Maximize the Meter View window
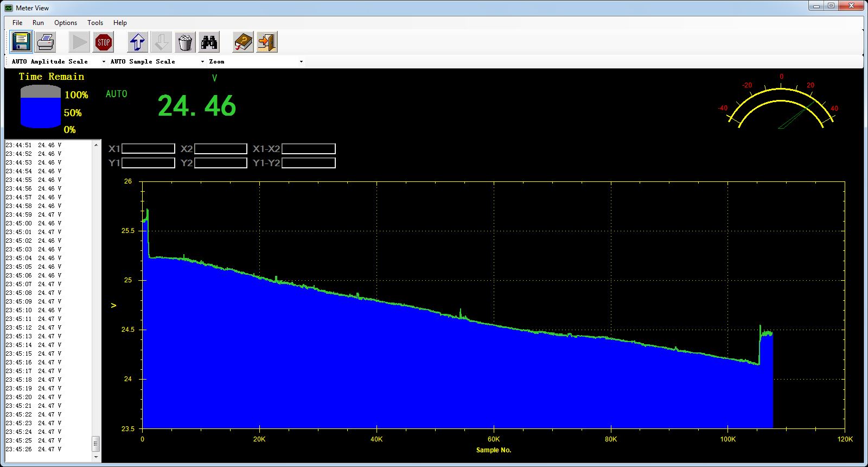 point(831,6)
